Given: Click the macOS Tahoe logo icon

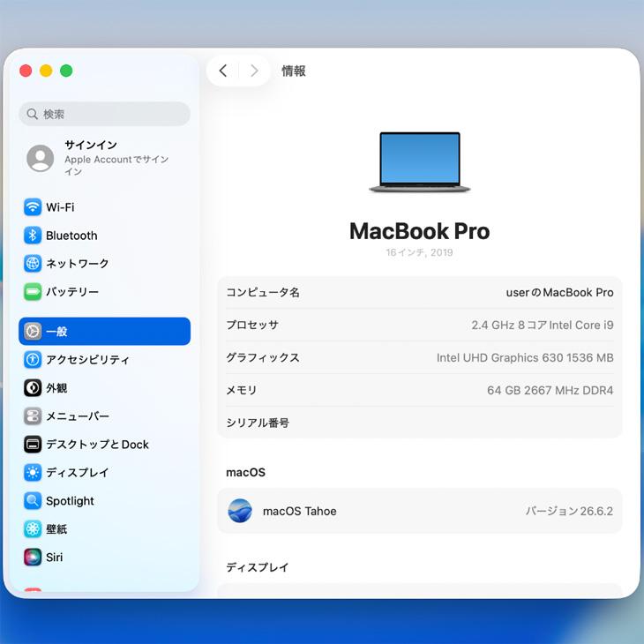Looking at the screenshot, I should (240, 511).
